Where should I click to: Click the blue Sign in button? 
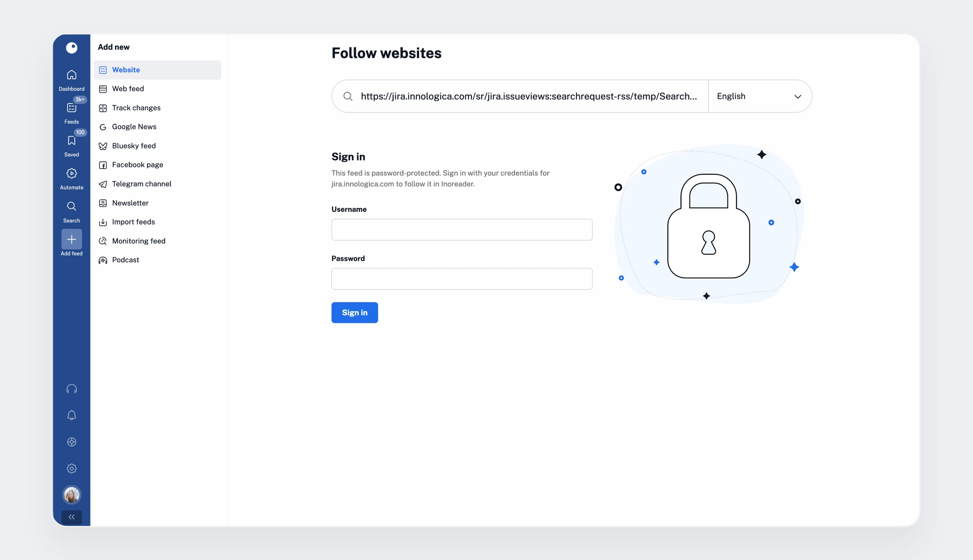click(354, 313)
